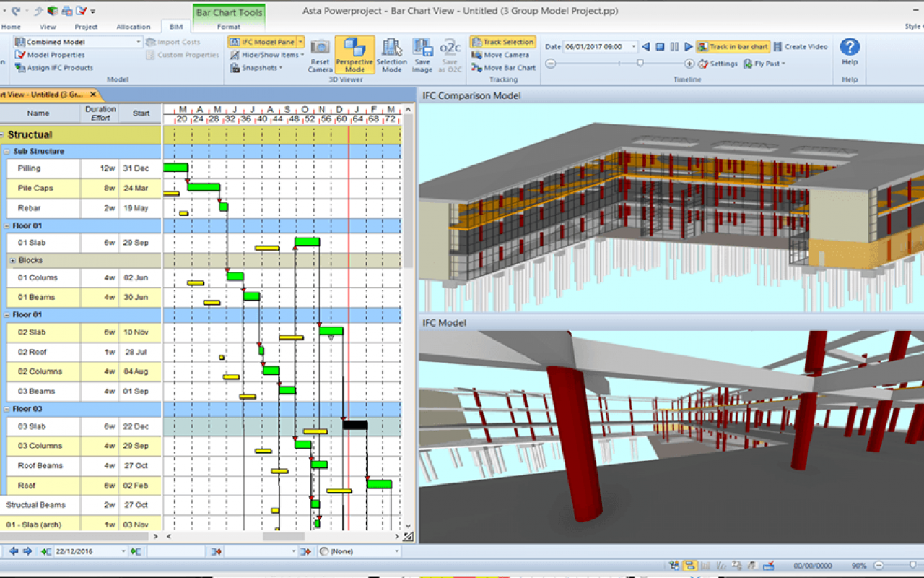Toggle Track in bar chart

pyautogui.click(x=733, y=47)
